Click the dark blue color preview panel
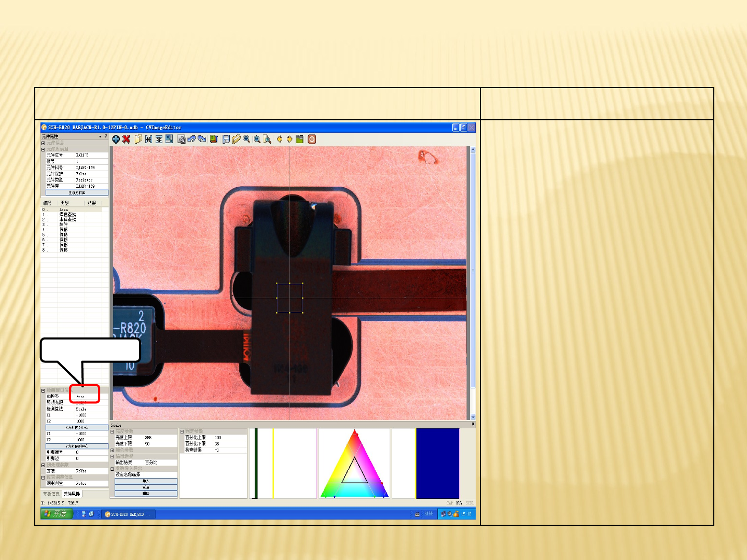The width and height of the screenshot is (747, 560). pos(437,464)
